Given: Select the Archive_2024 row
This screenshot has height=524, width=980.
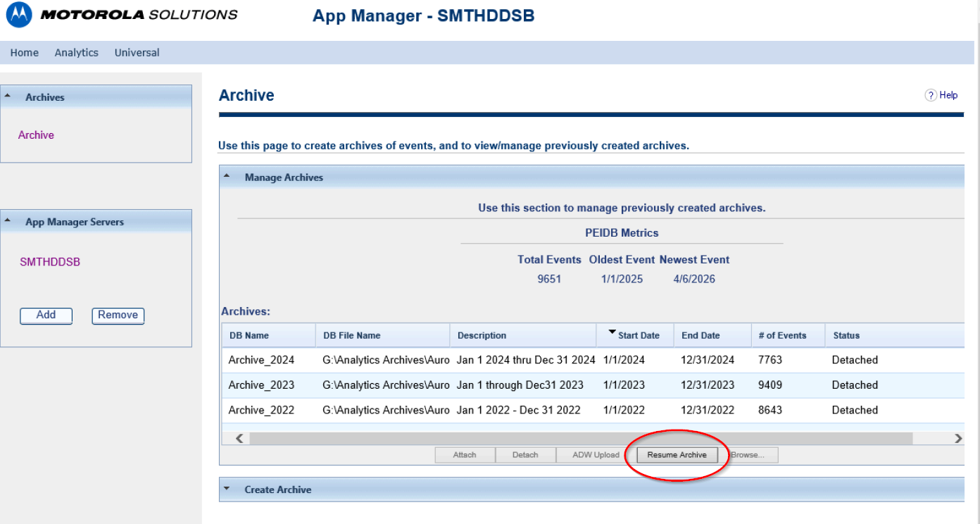Looking at the screenshot, I should [593, 360].
